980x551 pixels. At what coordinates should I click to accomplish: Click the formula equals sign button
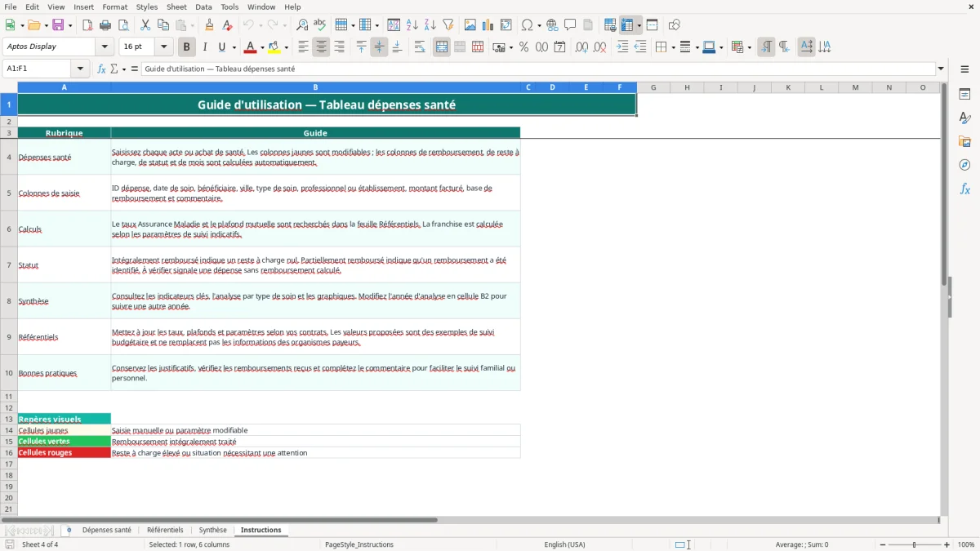point(134,69)
